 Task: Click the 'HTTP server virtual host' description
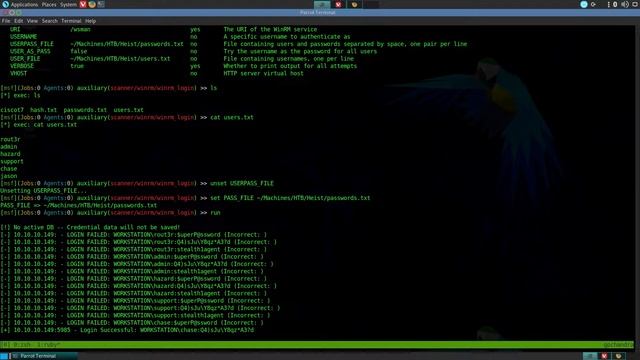tap(263, 73)
